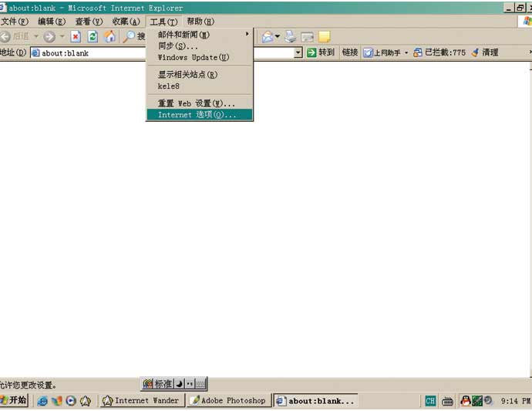The image size is (532, 411).
Task: Click the 9:14 PM system clock
Action: point(515,401)
